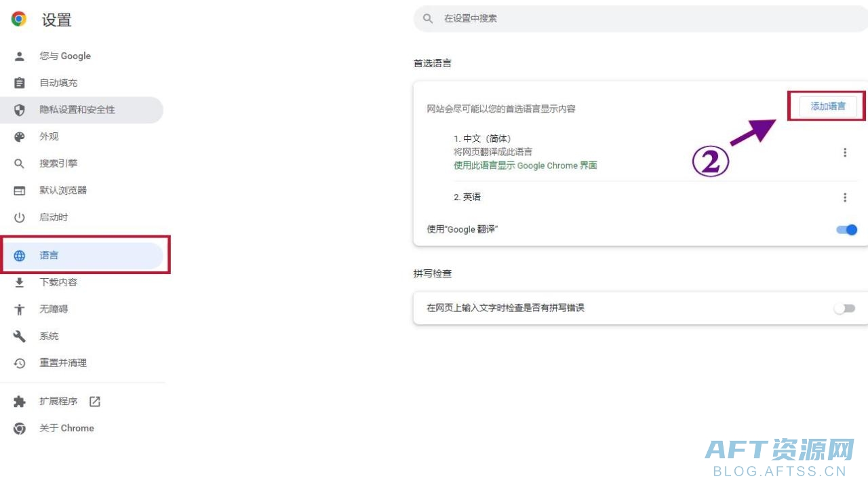Click the download icon for 下载内容
868x485 pixels.
pyautogui.click(x=20, y=282)
